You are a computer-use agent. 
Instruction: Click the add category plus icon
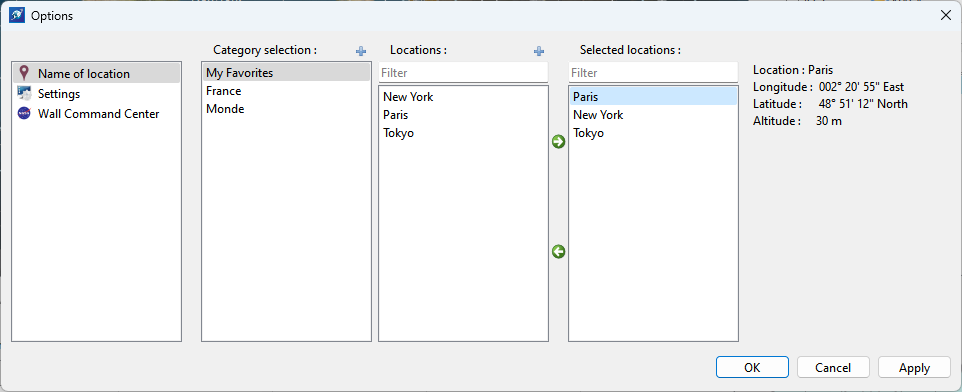361,52
